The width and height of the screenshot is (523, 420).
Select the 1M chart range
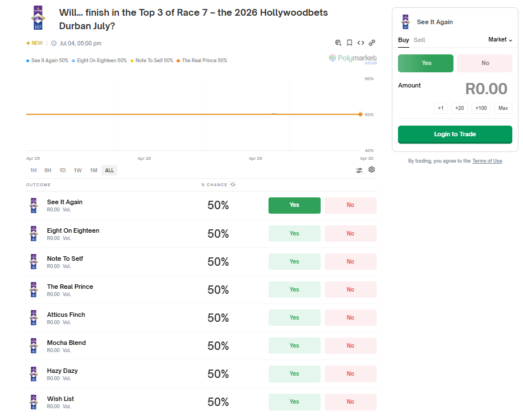(94, 170)
